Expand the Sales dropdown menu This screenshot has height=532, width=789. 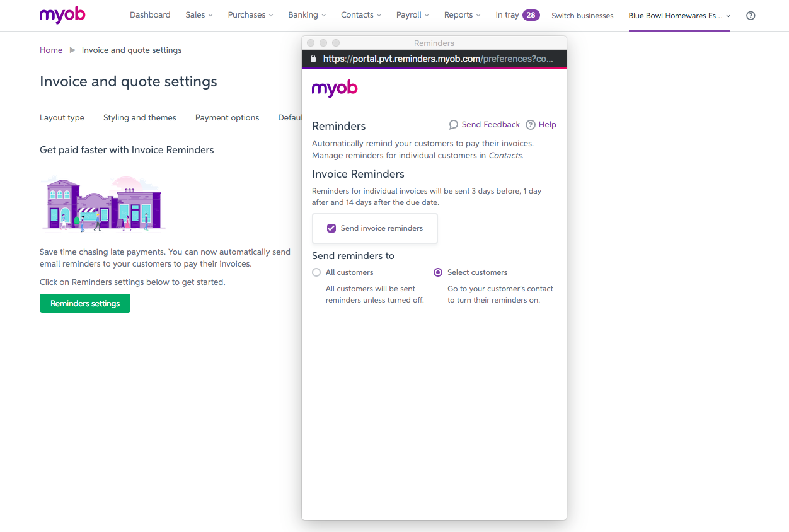point(199,15)
